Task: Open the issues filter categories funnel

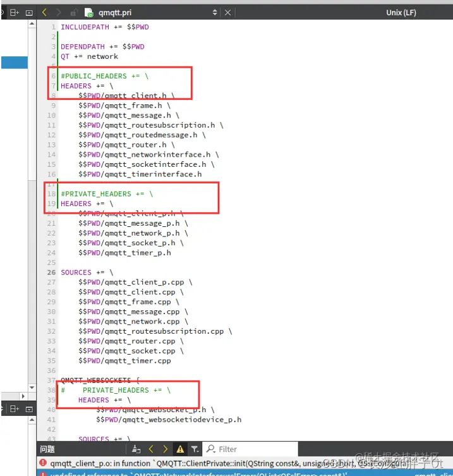Action: (x=195, y=449)
